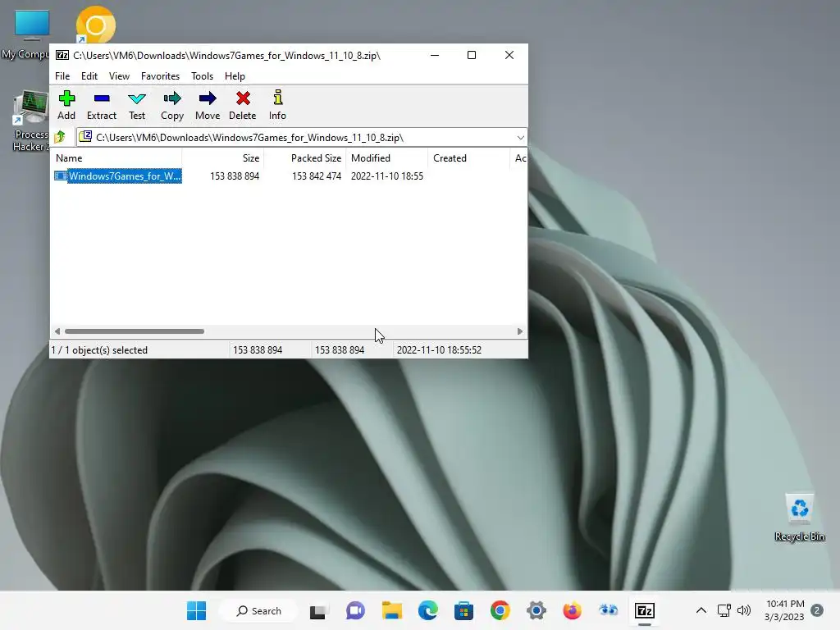Image resolution: width=840 pixels, height=630 pixels.
Task: Select the Copy toolbar icon
Action: (x=172, y=105)
